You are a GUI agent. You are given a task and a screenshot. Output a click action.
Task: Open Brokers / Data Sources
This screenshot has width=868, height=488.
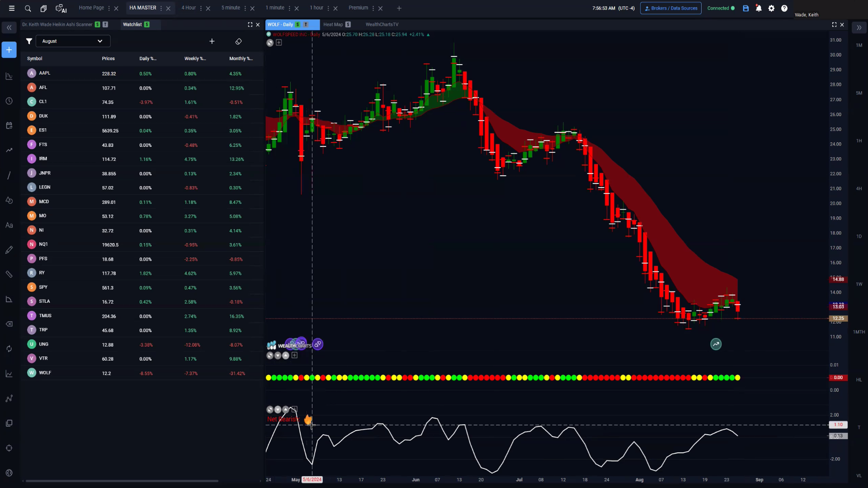[671, 8]
